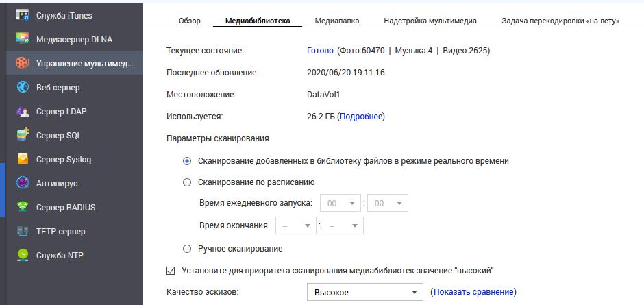
Task: Open the end time hour dropdown
Action: point(296,225)
